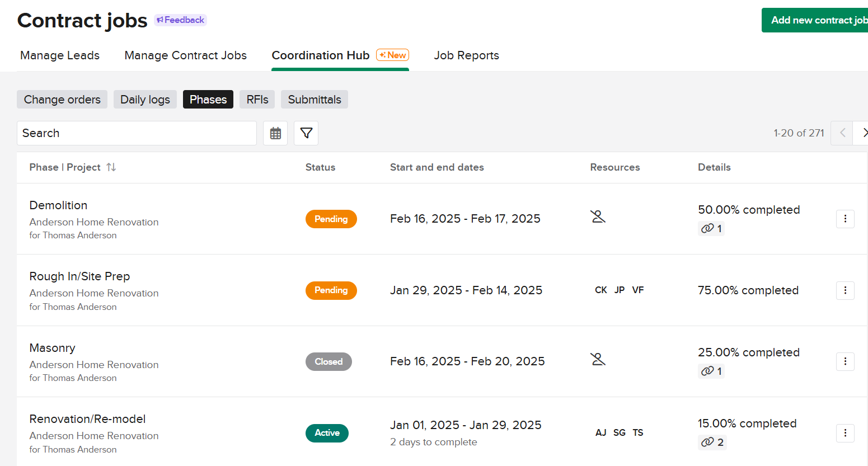
Task: Click Pending status badge for Rough In/Site Prep
Action: (x=331, y=290)
